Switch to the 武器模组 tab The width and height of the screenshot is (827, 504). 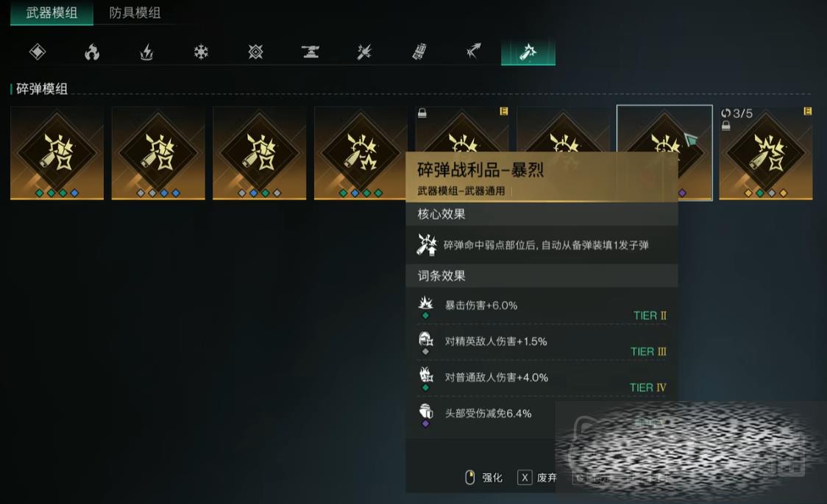[x=52, y=13]
